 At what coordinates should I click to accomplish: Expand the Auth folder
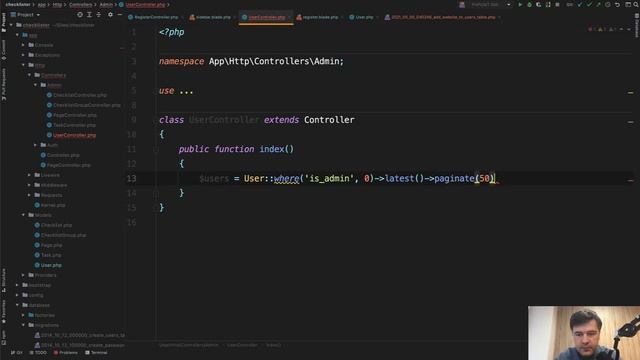pyautogui.click(x=36, y=145)
